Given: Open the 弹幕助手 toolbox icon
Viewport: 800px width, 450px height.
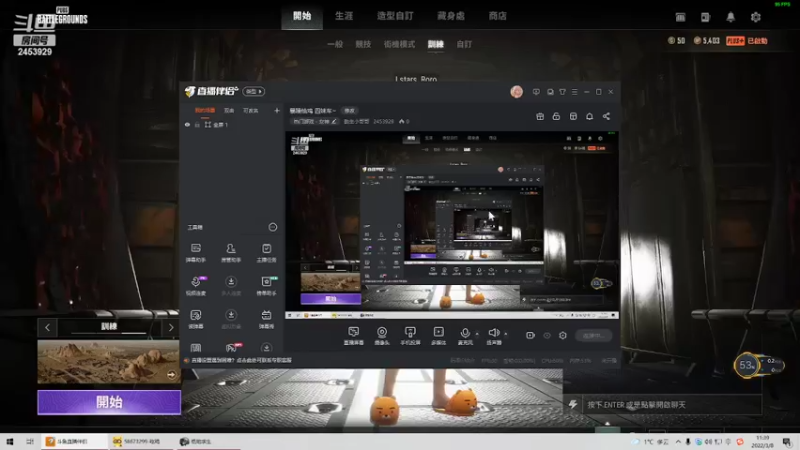Looking at the screenshot, I should pyautogui.click(x=196, y=253).
